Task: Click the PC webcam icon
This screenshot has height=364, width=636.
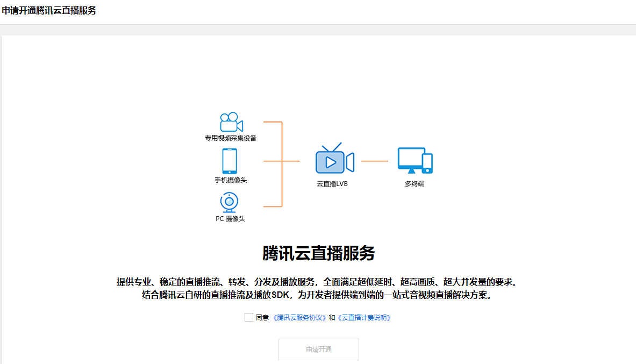Action: 229,202
